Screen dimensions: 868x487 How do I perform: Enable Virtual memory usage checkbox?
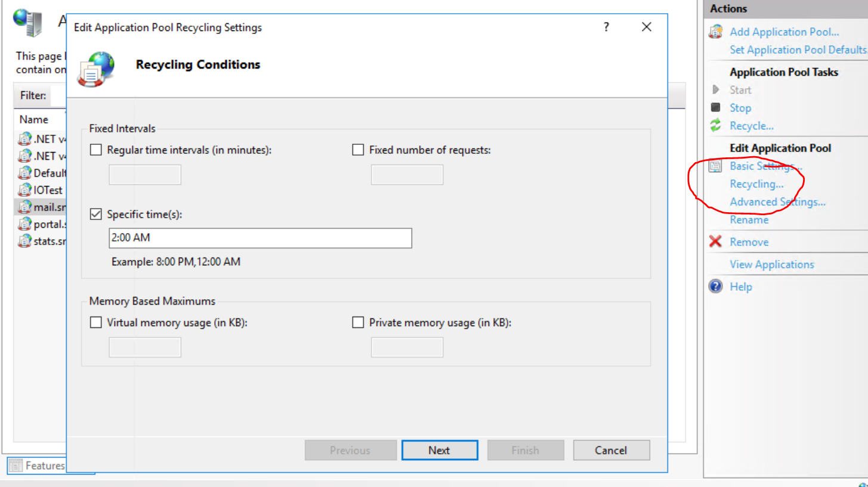point(96,322)
